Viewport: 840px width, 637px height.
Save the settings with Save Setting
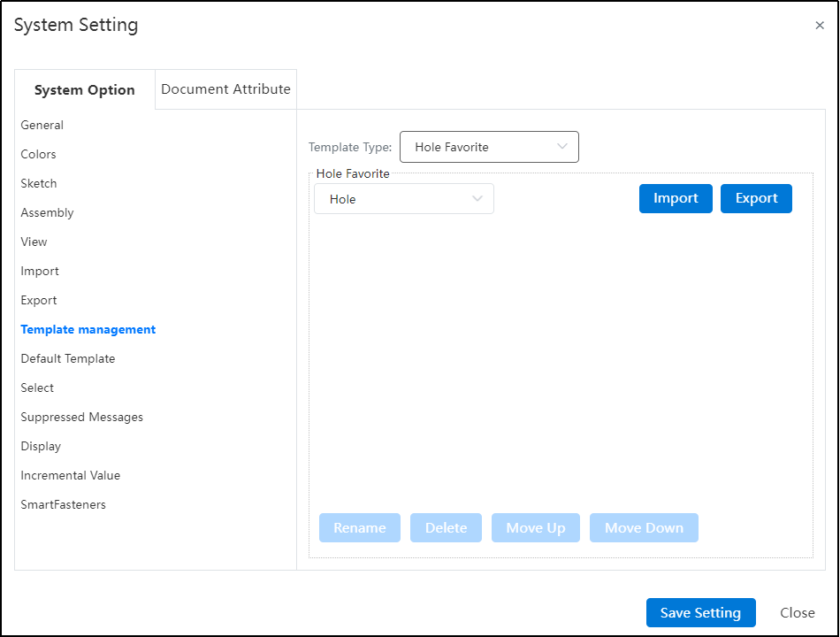click(x=700, y=612)
